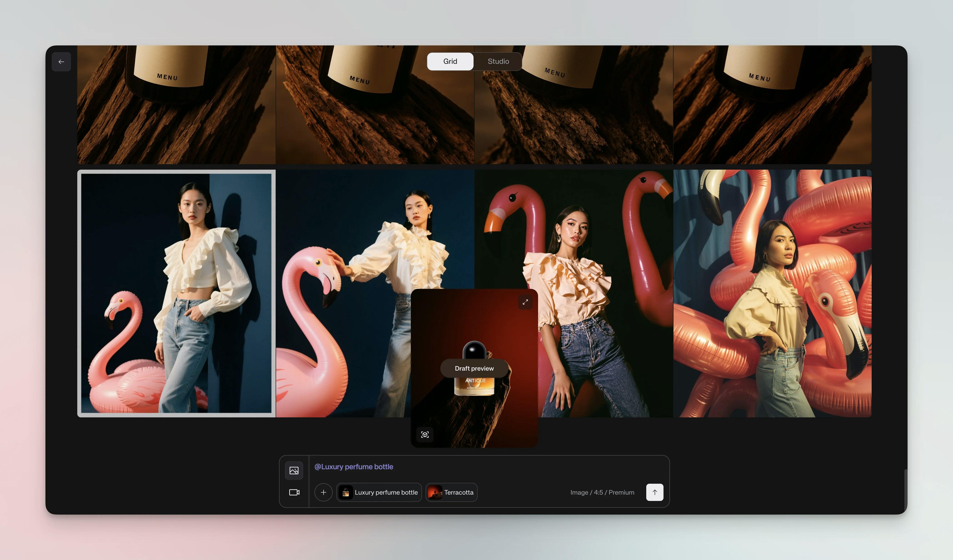This screenshot has width=953, height=560.
Task: Click the back arrow to leave this view
Action: (61, 62)
